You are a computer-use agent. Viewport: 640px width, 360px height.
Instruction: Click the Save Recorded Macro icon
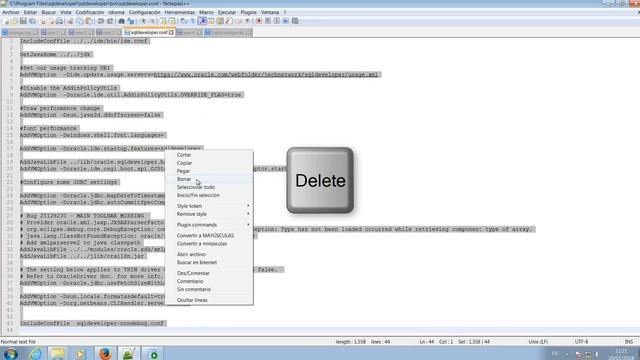click(295, 21)
